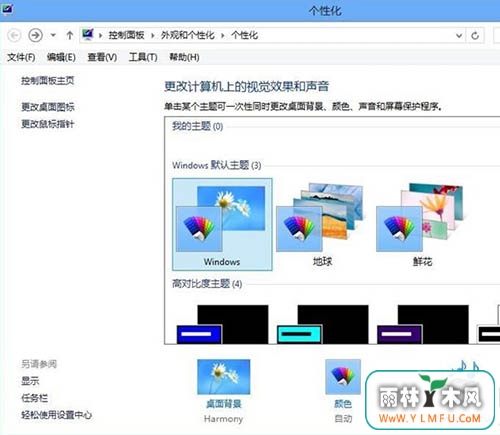Viewport: 500px width, 435px height.
Task: Open the 查看(V) menu
Action: tap(102, 57)
